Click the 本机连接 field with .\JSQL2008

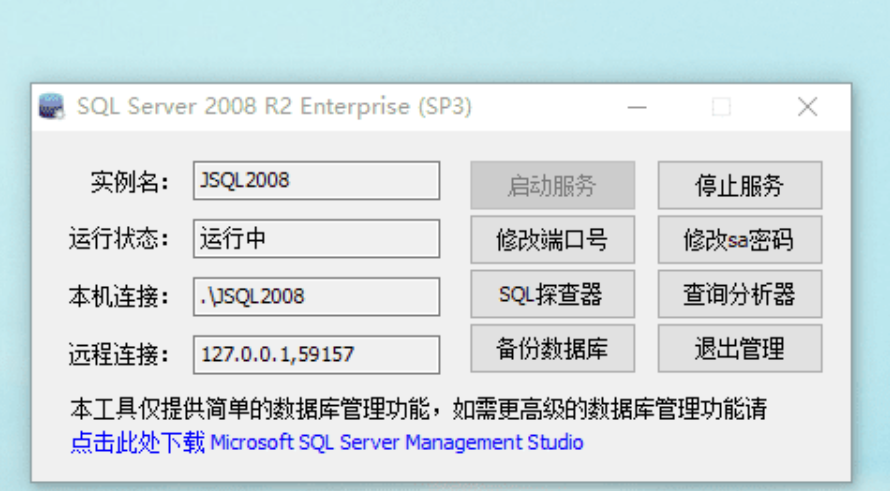pyautogui.click(x=316, y=296)
